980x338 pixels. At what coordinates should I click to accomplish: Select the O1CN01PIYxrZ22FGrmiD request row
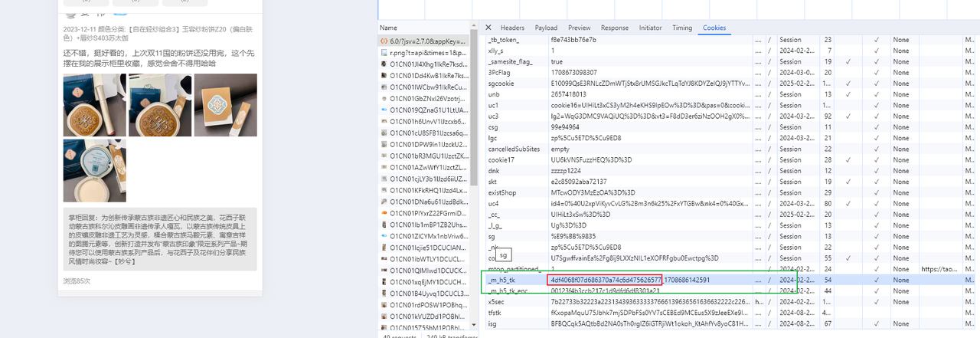click(427, 213)
